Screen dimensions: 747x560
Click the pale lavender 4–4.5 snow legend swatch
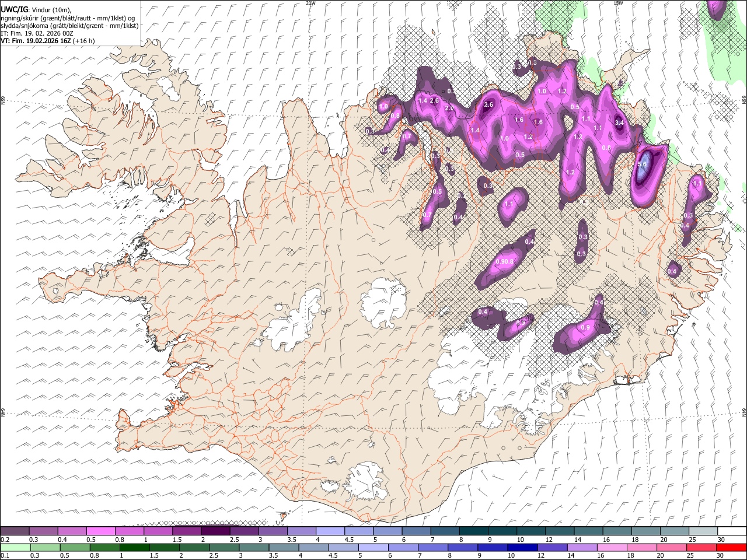tap(330, 531)
